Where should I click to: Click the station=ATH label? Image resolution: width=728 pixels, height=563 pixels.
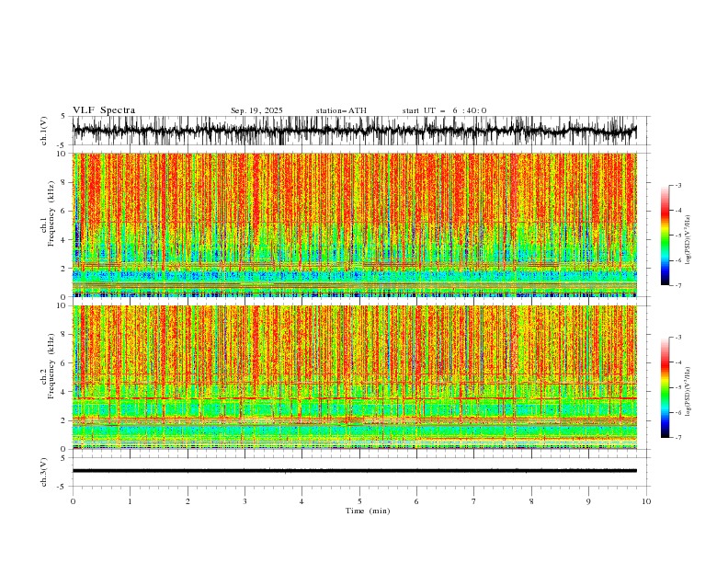coord(341,110)
